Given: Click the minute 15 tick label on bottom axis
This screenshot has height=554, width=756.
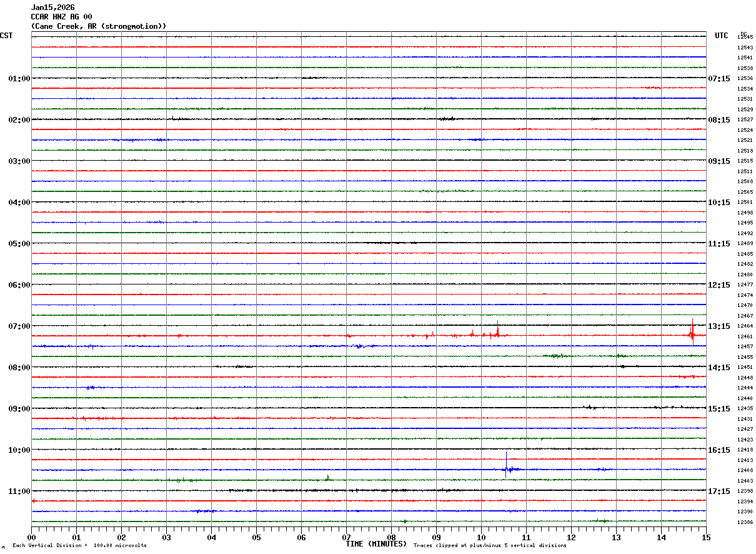Looking at the screenshot, I should click(706, 537).
